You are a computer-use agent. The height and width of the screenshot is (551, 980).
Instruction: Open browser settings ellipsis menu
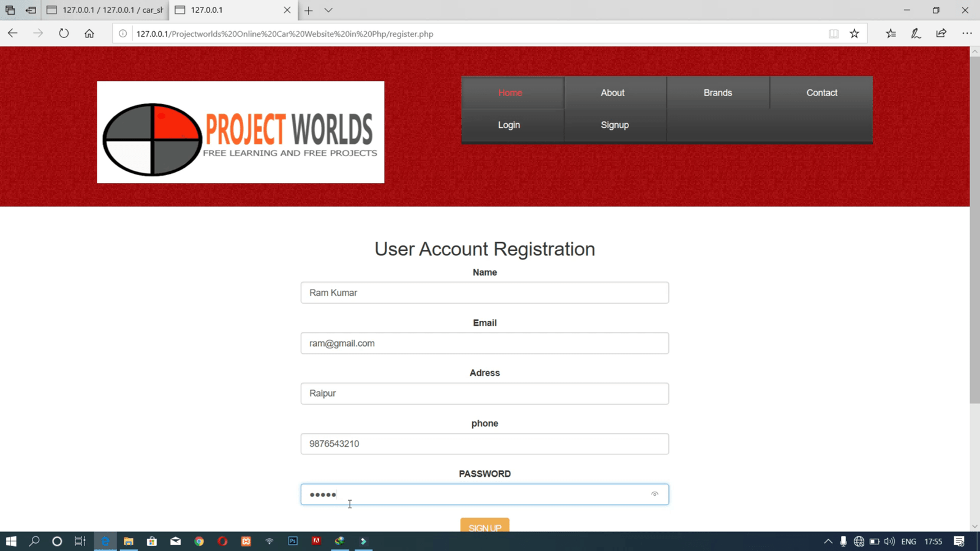(967, 34)
